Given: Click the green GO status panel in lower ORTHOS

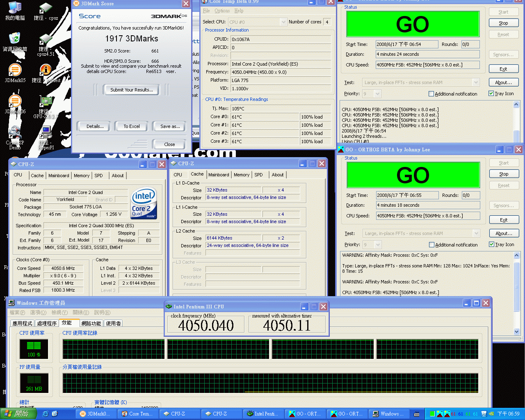Looking at the screenshot, I should point(413,175).
